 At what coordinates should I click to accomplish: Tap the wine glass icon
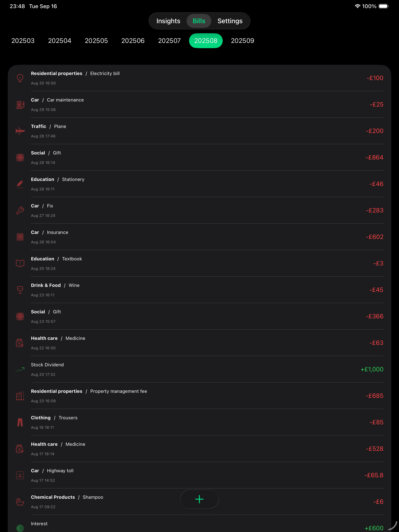coord(20,290)
